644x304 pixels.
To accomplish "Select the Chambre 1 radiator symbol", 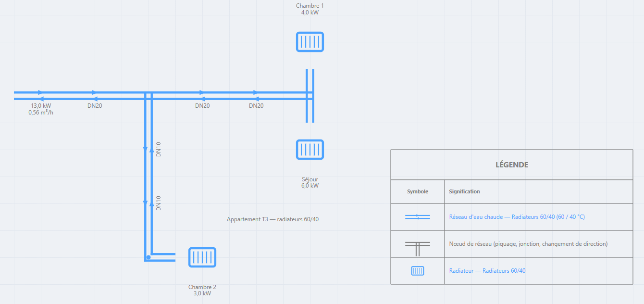I will click(x=310, y=42).
